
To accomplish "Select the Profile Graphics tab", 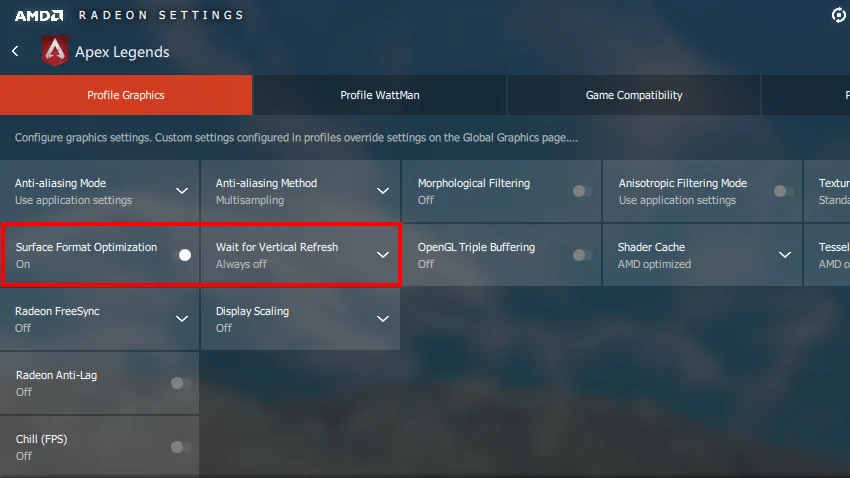I will point(126,95).
